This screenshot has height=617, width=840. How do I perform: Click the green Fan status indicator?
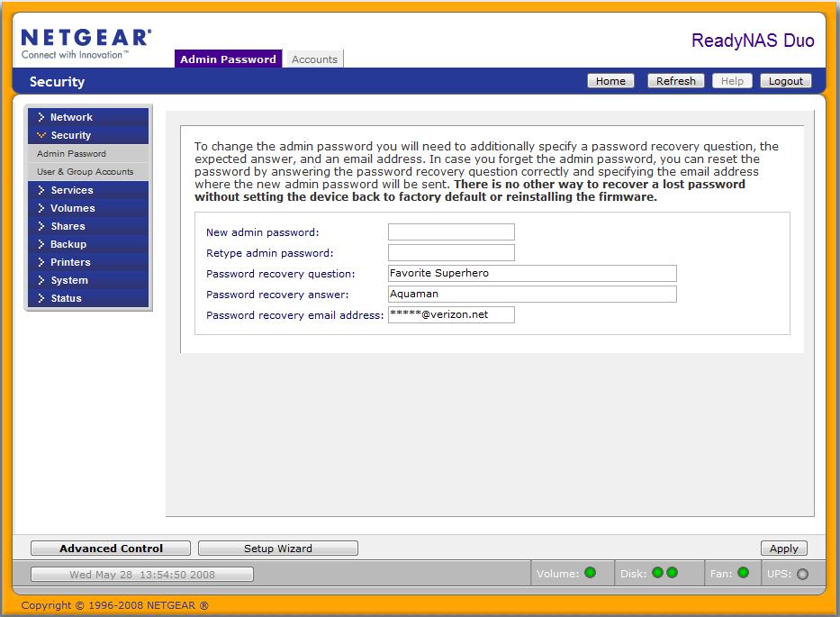pos(743,573)
